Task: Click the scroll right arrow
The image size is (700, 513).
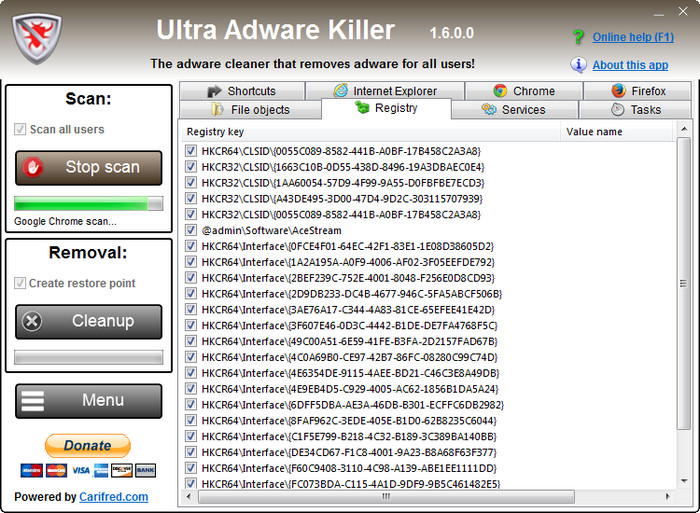Action: tap(668, 496)
